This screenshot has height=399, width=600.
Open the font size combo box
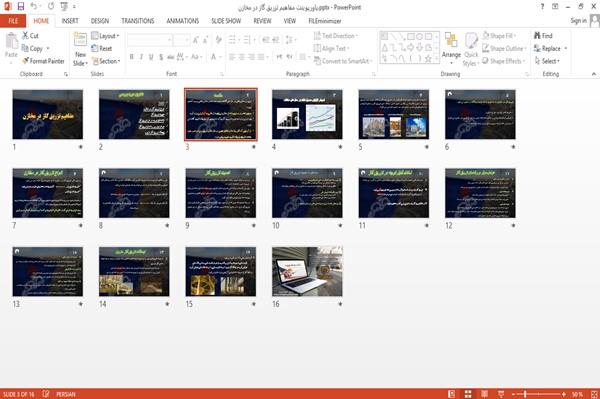click(x=181, y=39)
